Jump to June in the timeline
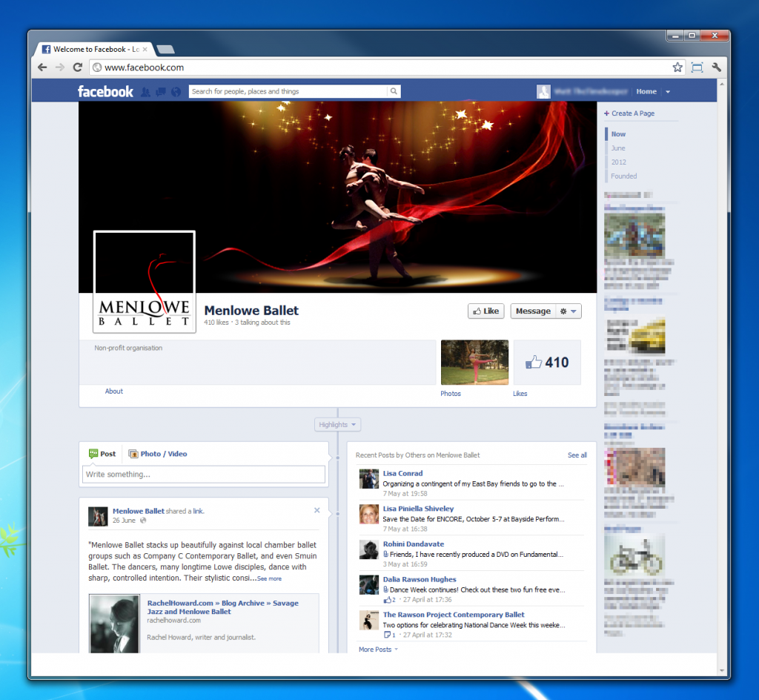The height and width of the screenshot is (700, 759). coord(618,148)
